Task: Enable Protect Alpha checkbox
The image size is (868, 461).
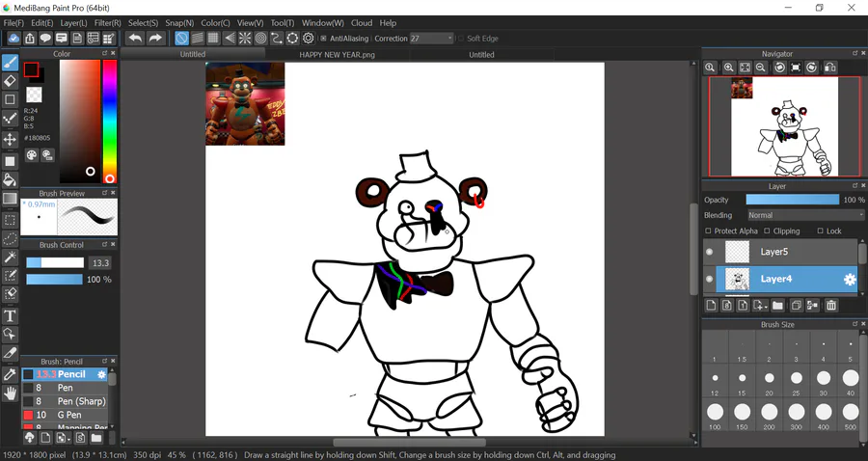Action: (708, 230)
